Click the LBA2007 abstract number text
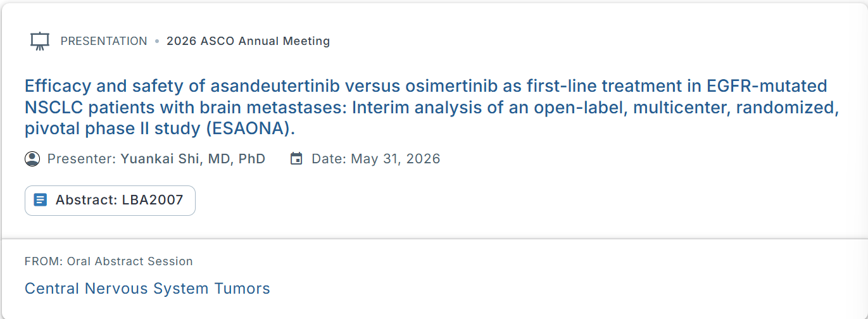This screenshot has width=868, height=319. (152, 200)
